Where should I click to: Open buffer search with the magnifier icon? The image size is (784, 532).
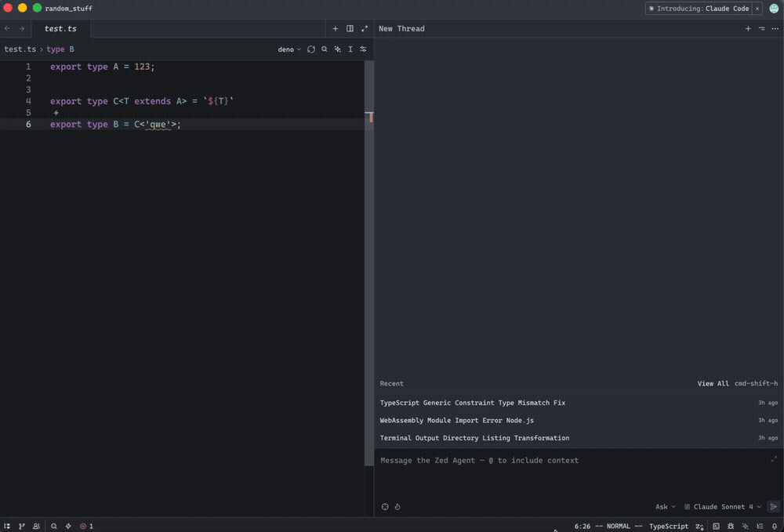pos(325,49)
